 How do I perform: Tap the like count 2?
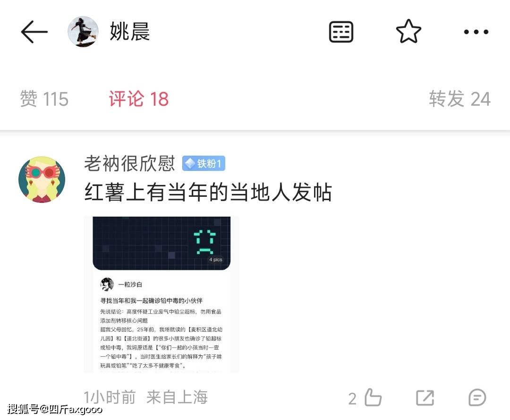coord(352,399)
